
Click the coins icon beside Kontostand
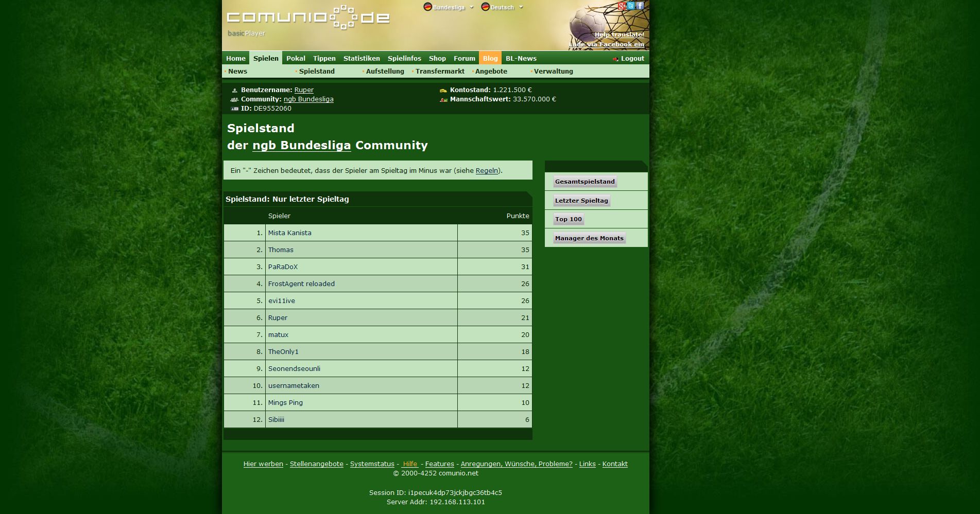click(x=443, y=90)
